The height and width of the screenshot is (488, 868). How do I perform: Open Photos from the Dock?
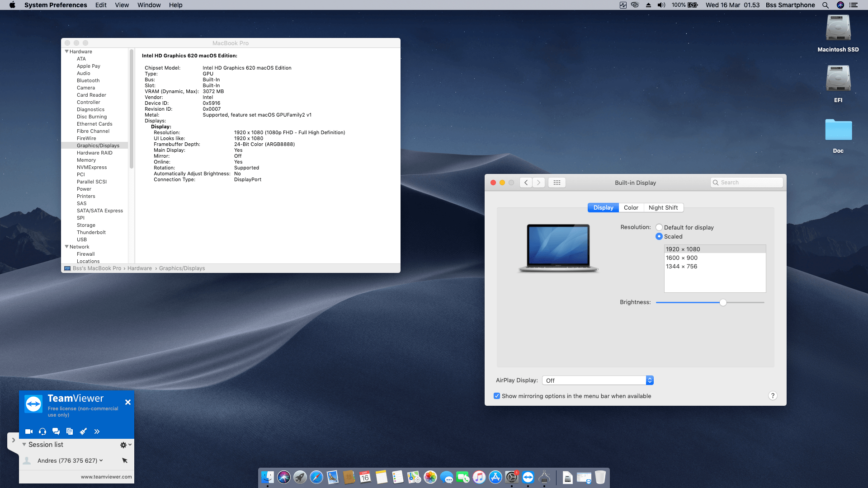pyautogui.click(x=430, y=477)
